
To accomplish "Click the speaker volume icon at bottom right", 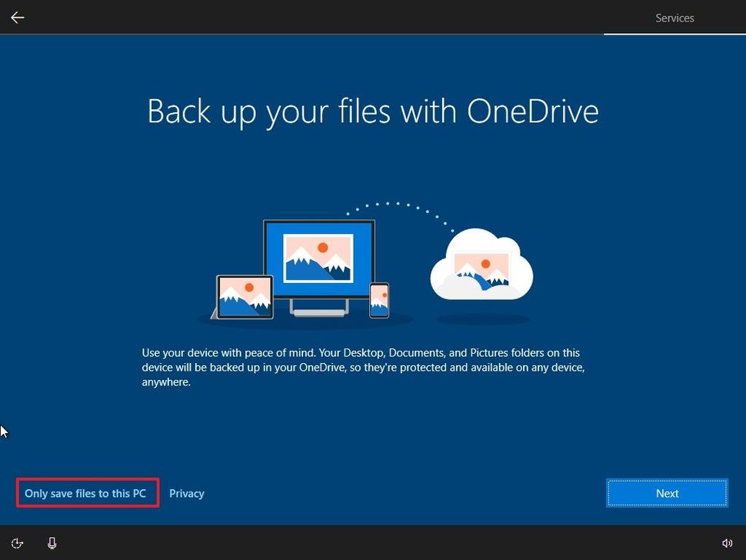I will pyautogui.click(x=728, y=542).
